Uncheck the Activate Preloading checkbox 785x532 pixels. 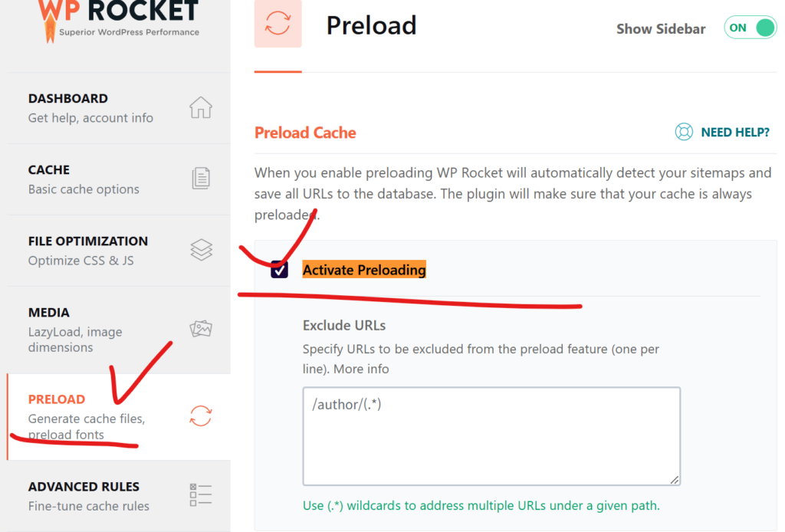coord(279,270)
